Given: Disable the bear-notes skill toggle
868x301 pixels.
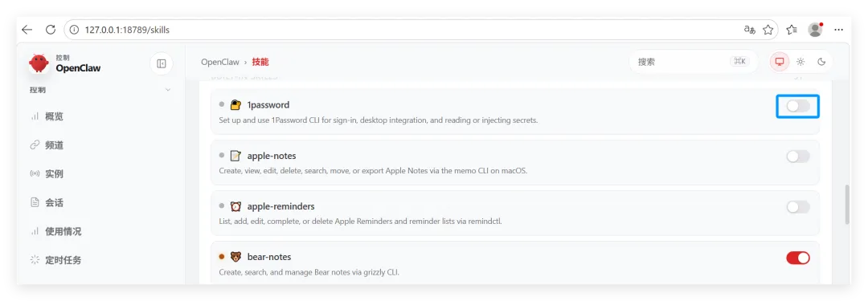Looking at the screenshot, I should (x=798, y=258).
